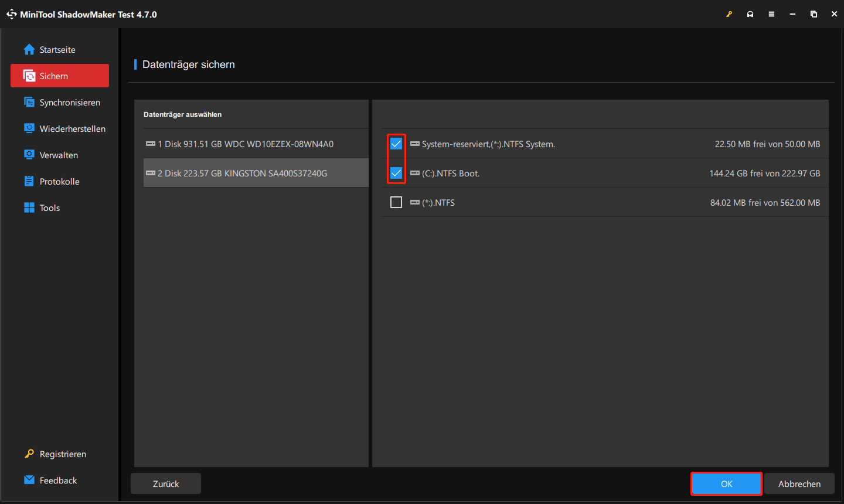Click the Protokolle document icon

29,181
